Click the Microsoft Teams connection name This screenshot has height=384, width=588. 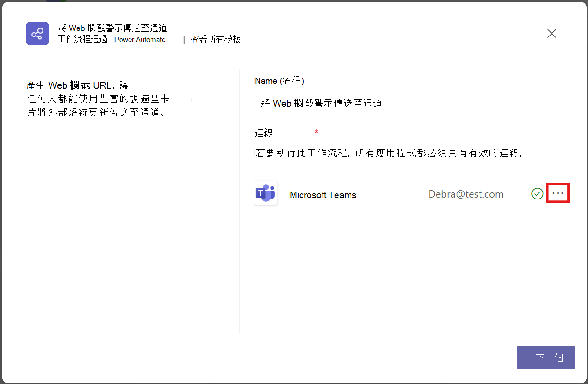(x=323, y=195)
